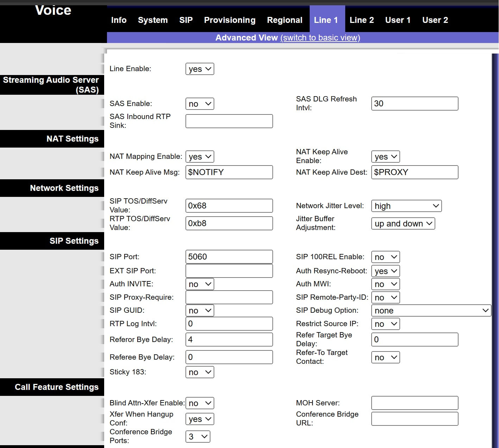Expand the SAS Enable dropdown
The height and width of the screenshot is (448, 499).
pyautogui.click(x=200, y=104)
